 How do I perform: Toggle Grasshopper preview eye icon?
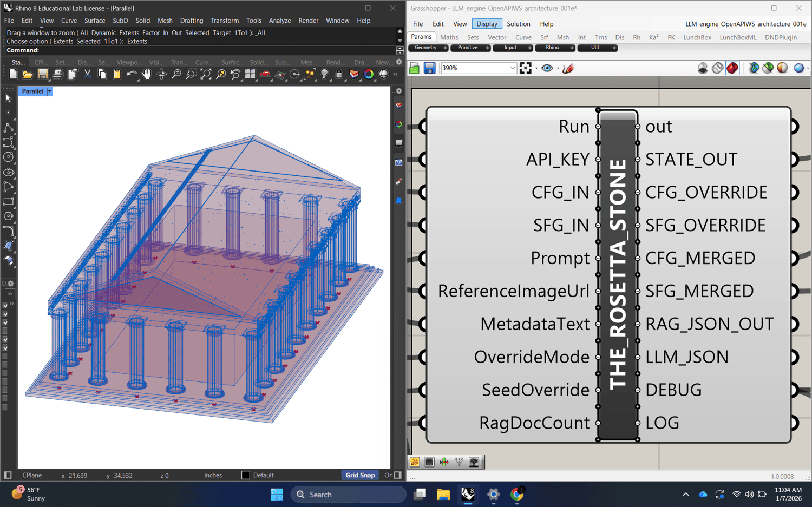point(547,68)
